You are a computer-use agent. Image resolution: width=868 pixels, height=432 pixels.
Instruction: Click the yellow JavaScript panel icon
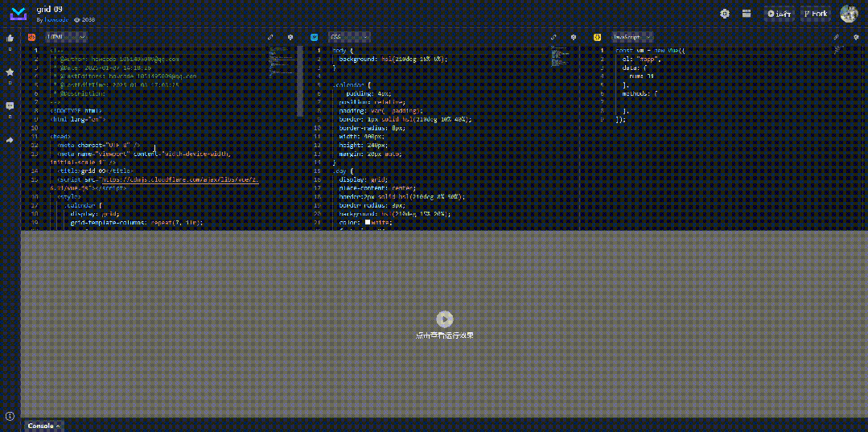pos(598,37)
